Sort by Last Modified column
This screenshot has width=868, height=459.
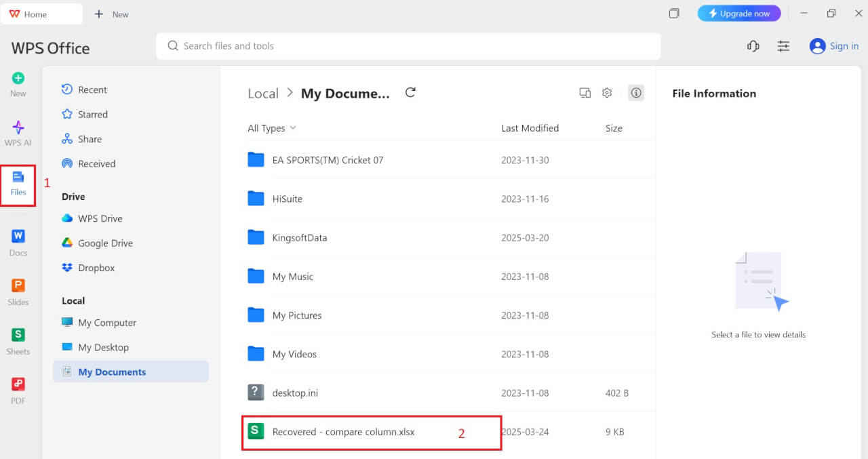pos(530,128)
